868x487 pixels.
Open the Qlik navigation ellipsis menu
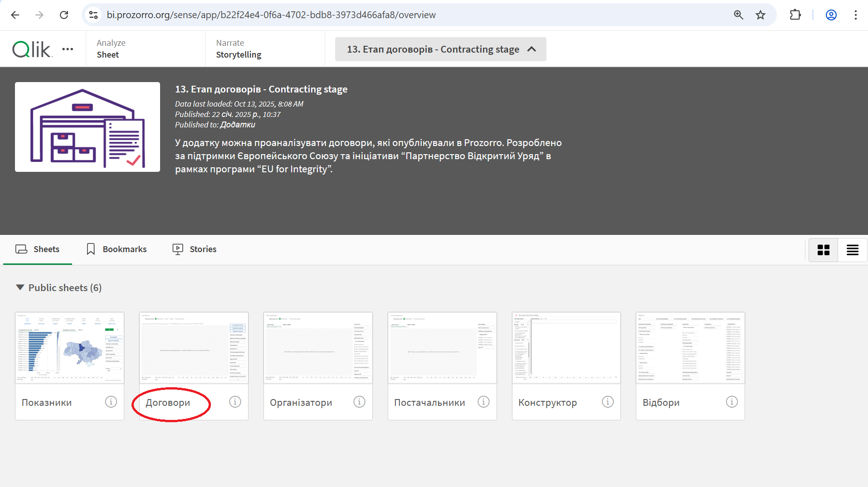click(68, 49)
